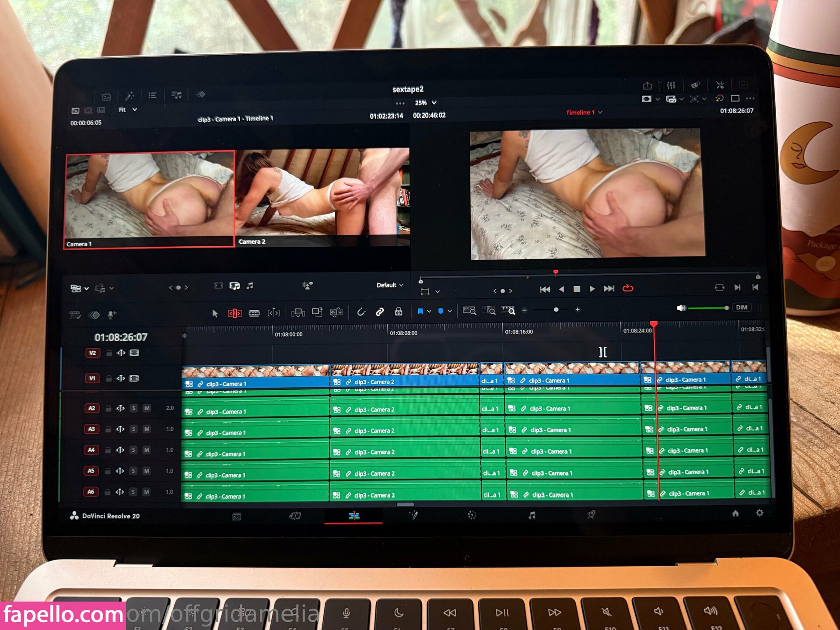Toggle the lock on track V1

108,378
